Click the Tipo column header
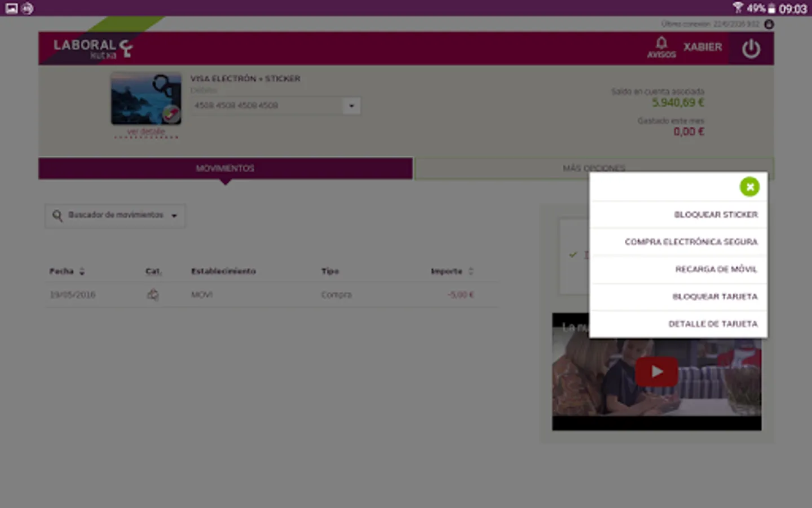The image size is (812, 508). coord(330,271)
